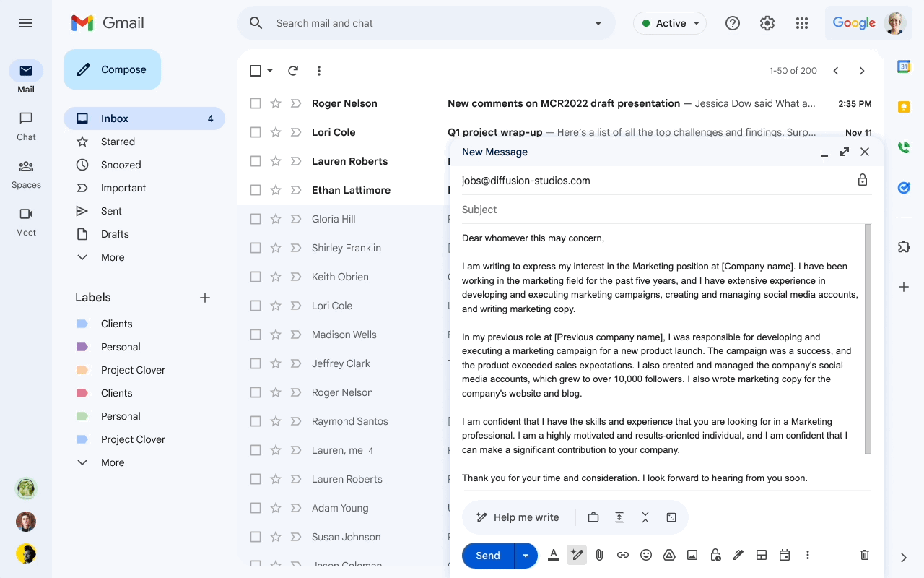The image size is (924, 578).
Task: Discard the draft with the trash icon
Action: [x=865, y=555]
